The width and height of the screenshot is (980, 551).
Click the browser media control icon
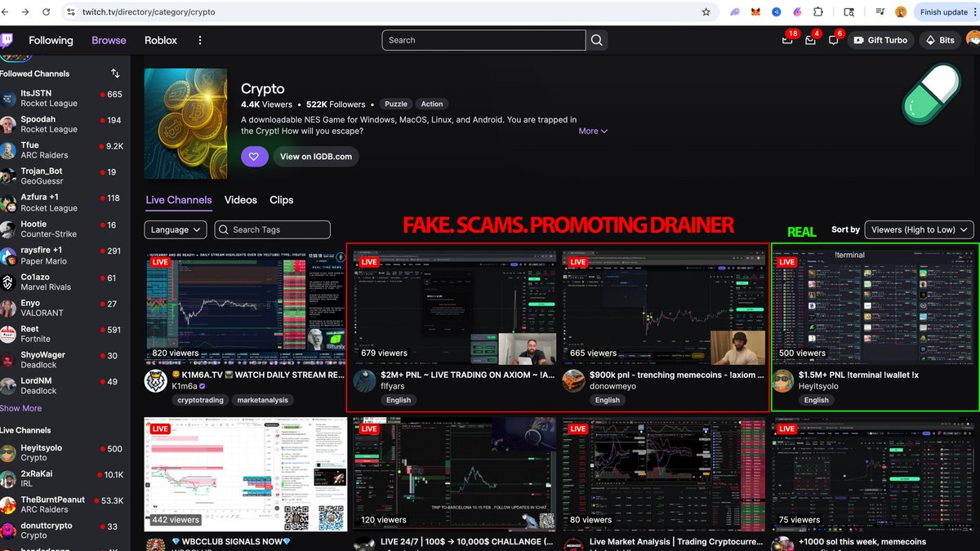tap(880, 12)
